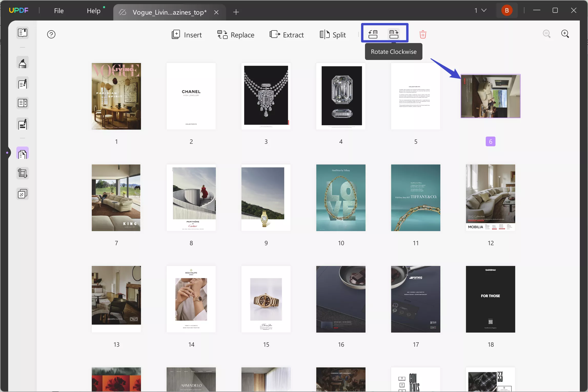Select page 16 dark cooktop thumbnail
588x392 pixels.
(341, 299)
